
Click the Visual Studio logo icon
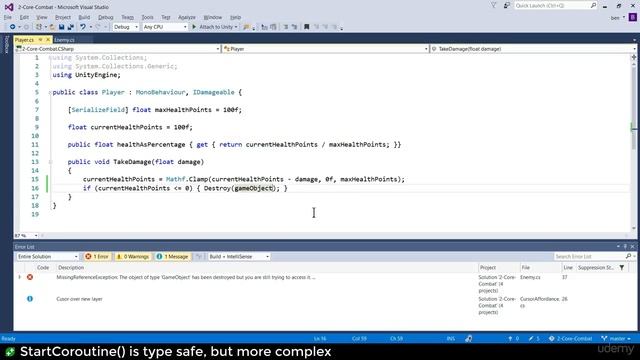[x=9, y=7]
